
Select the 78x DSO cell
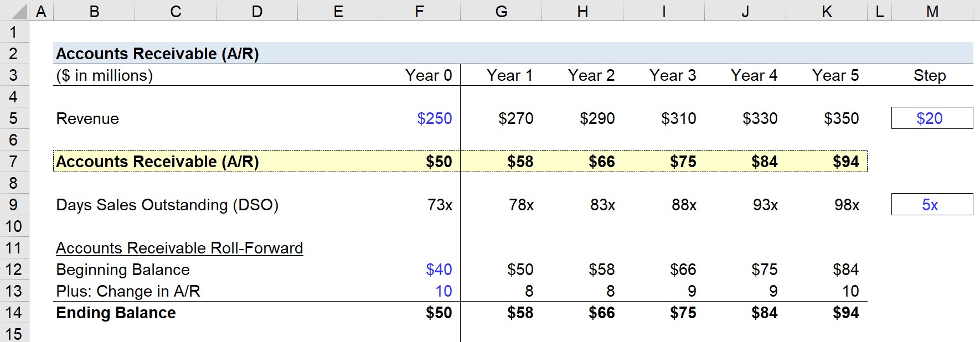click(501, 205)
